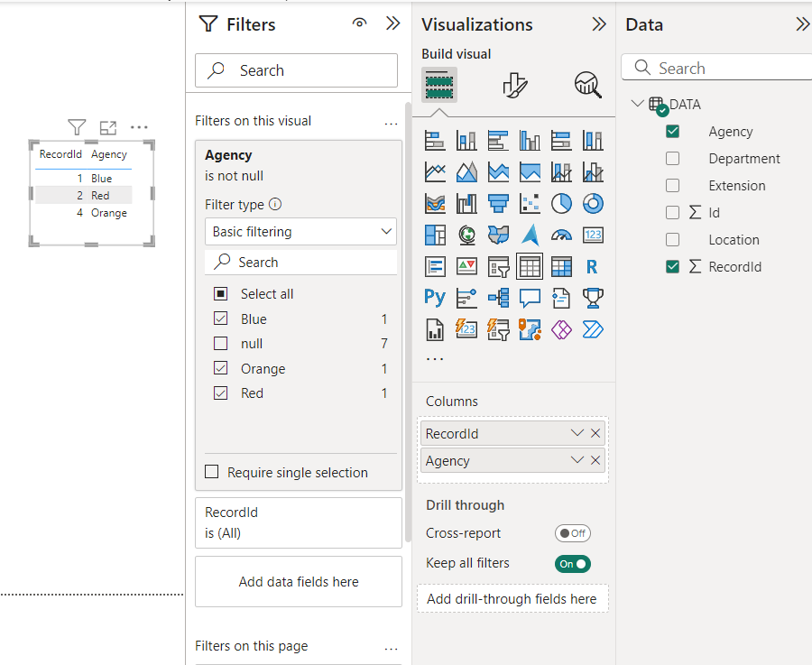Add a Q&A speech bubble visual
This screenshot has width=812, height=665.
[530, 298]
